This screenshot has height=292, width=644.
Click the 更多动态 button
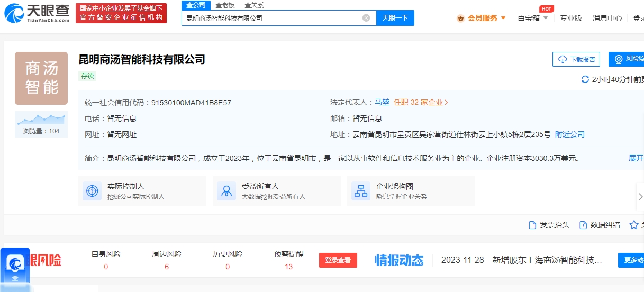point(631,260)
